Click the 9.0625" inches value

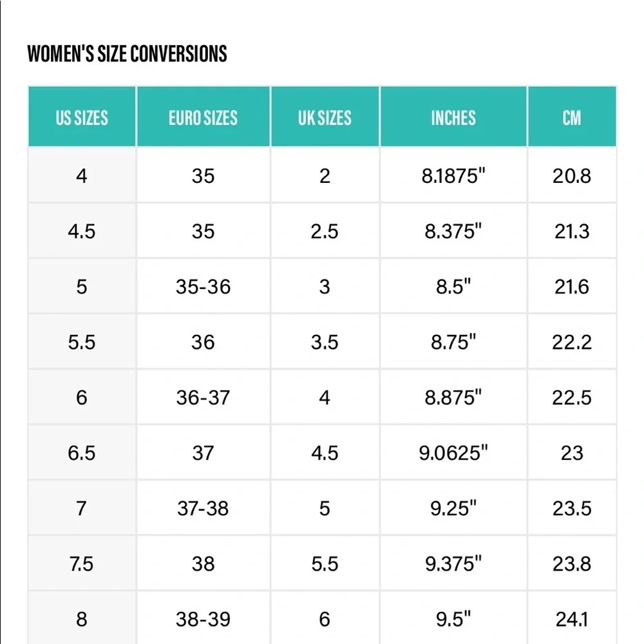[453, 453]
